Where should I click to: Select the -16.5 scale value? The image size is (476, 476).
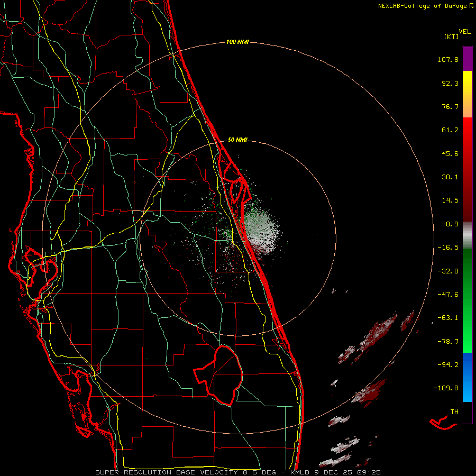click(448, 248)
